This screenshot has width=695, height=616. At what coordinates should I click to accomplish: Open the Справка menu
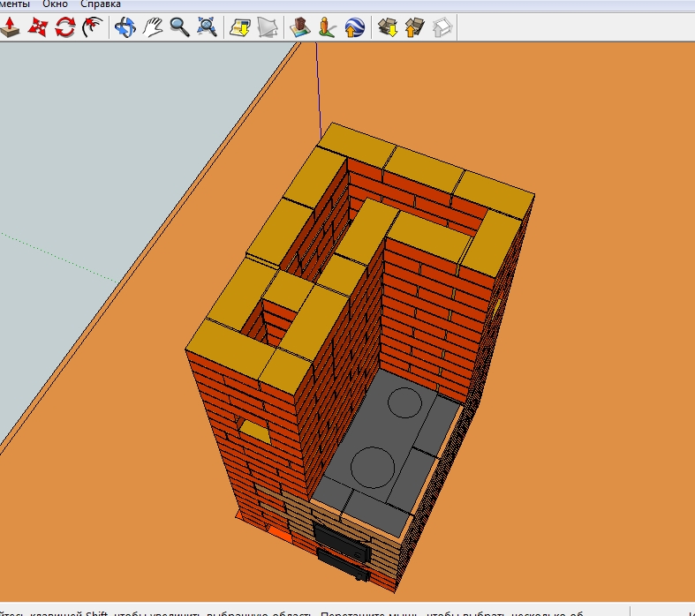pyautogui.click(x=100, y=4)
